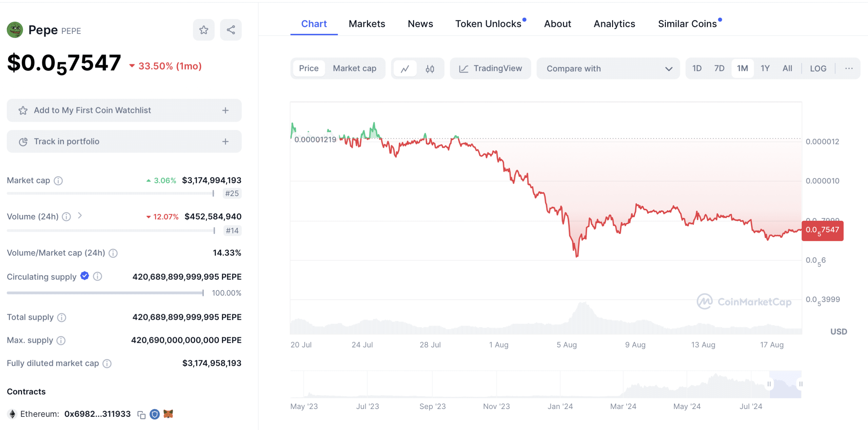Viewport: 868px width, 430px height.
Task: Click the Volume (24h) info icon
Action: pos(66,217)
